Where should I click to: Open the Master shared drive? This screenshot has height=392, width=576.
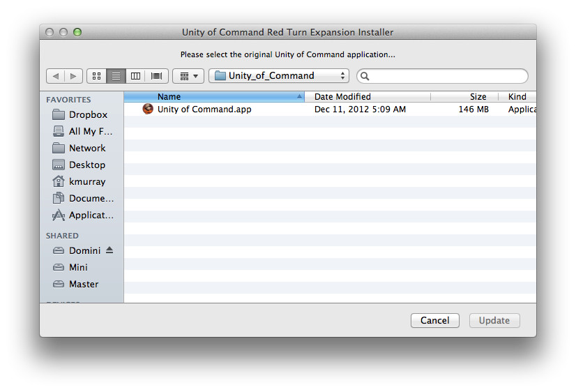point(82,284)
